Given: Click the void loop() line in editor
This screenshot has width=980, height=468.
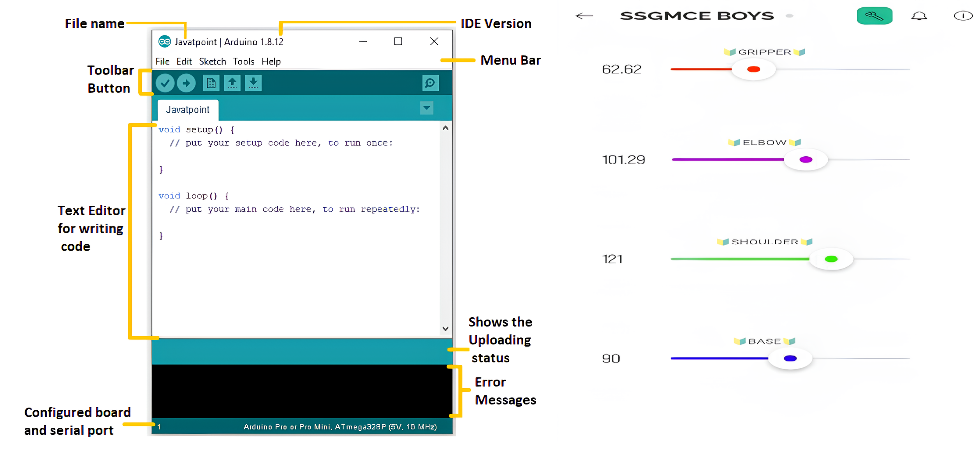Looking at the screenshot, I should (x=194, y=196).
